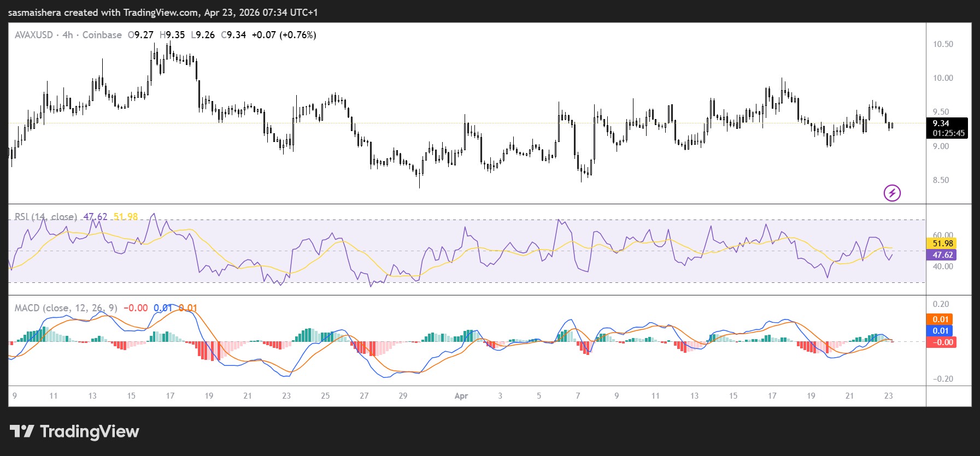Click the TradingView logo at the bottom
Viewport: 980px width, 456px height.
[74, 431]
